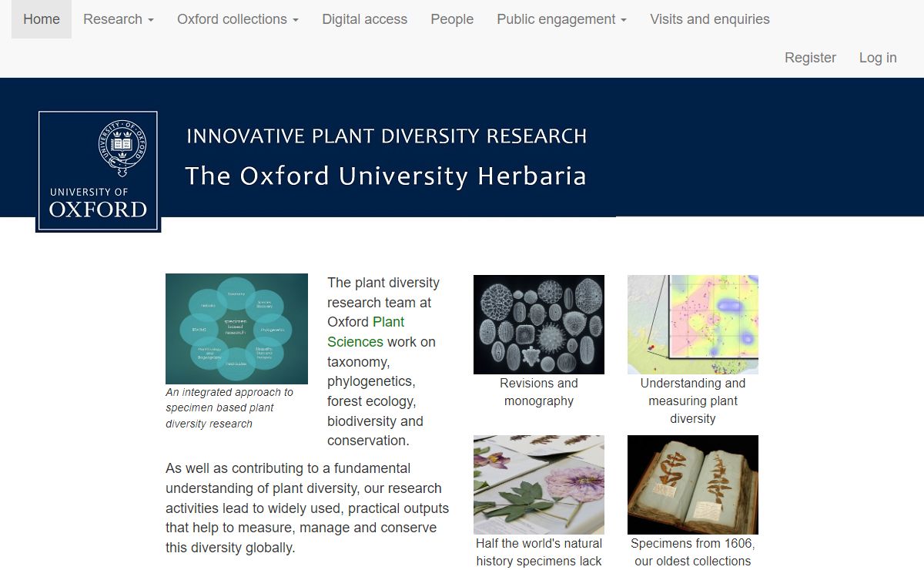
Task: Click Half the world's natural history caption
Action: pyautogui.click(x=539, y=552)
